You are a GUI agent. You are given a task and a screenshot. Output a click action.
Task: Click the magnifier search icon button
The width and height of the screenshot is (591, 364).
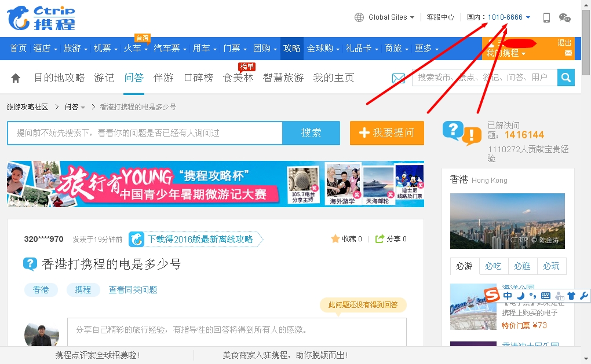pos(566,77)
